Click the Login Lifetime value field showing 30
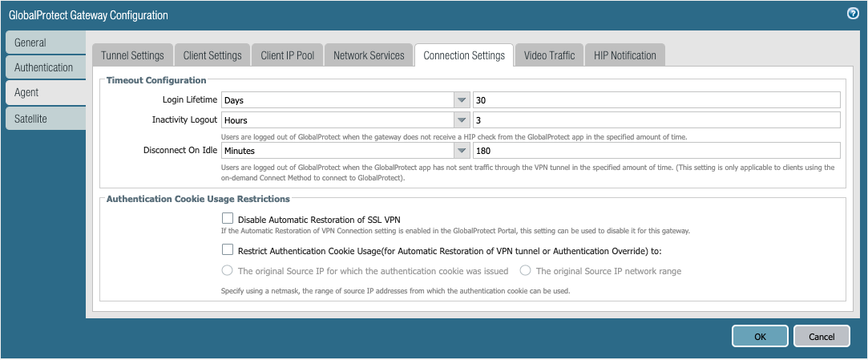This screenshot has width=868, height=360. pyautogui.click(x=656, y=100)
